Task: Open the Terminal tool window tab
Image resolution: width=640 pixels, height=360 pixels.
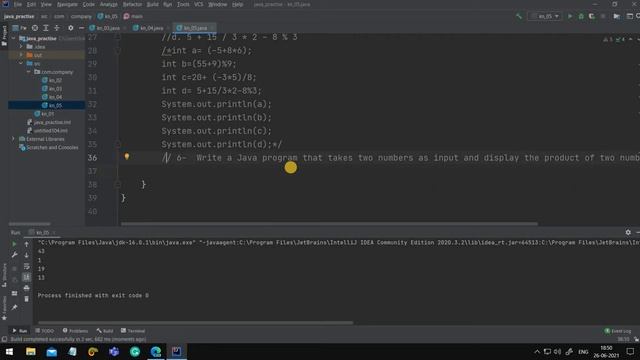Action: pos(133,331)
